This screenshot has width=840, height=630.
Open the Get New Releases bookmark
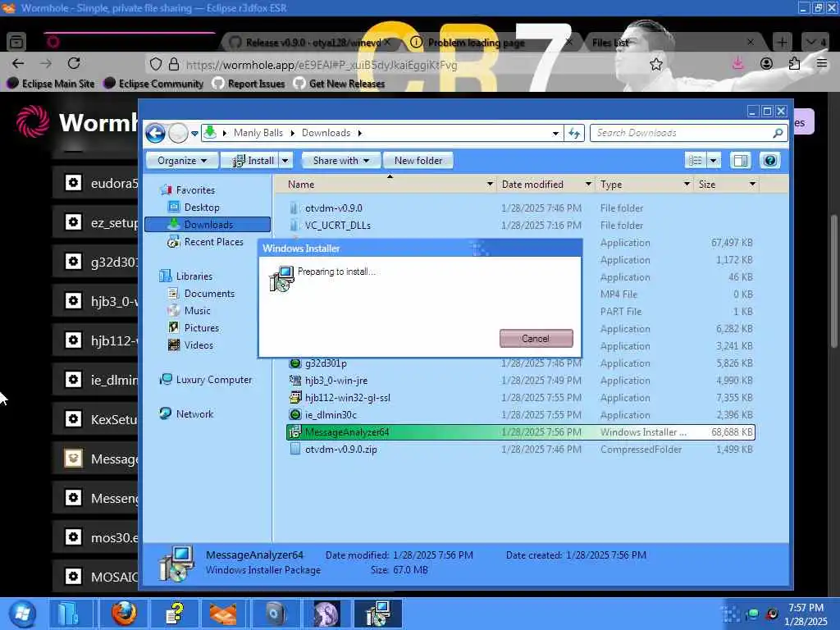[340, 84]
